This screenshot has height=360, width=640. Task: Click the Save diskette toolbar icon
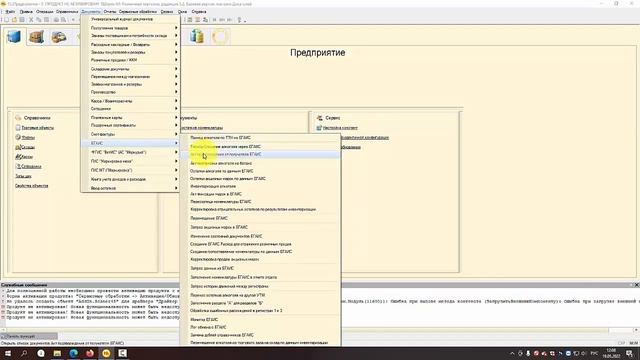(22, 20)
